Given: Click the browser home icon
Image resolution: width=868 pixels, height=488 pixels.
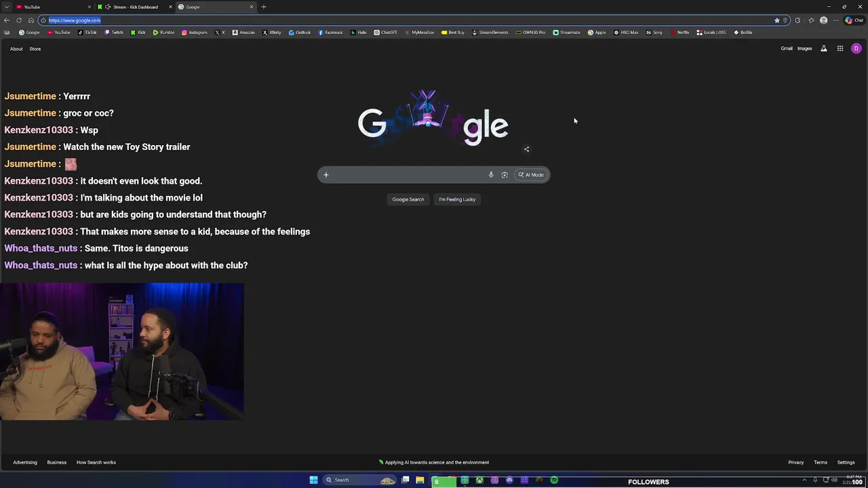Looking at the screenshot, I should coord(31,20).
